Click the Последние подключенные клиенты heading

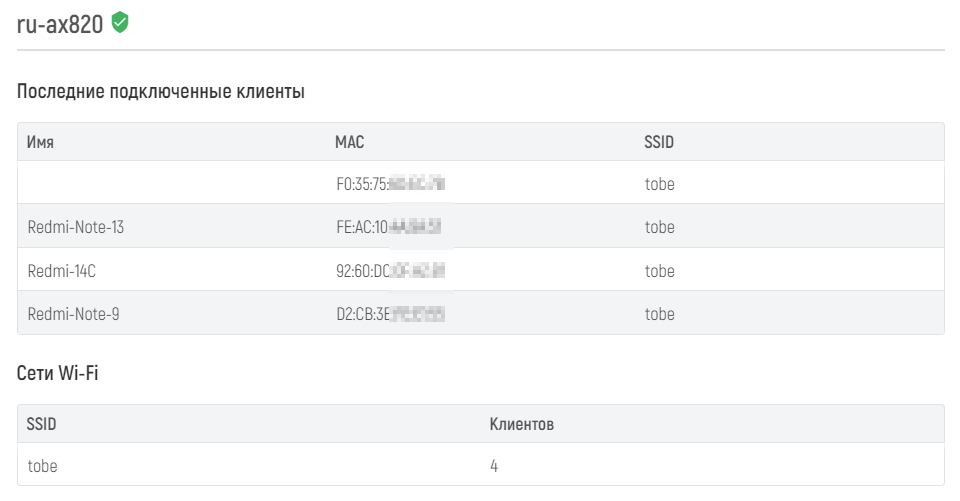160,91
